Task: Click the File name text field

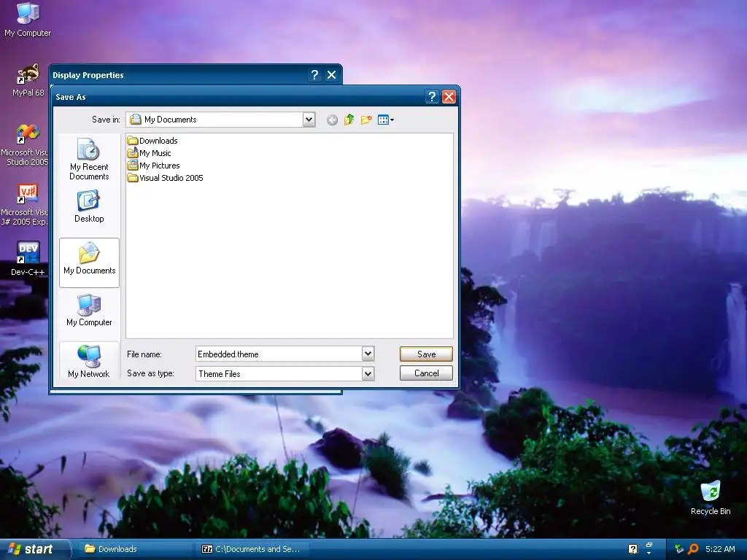Action: [279, 354]
